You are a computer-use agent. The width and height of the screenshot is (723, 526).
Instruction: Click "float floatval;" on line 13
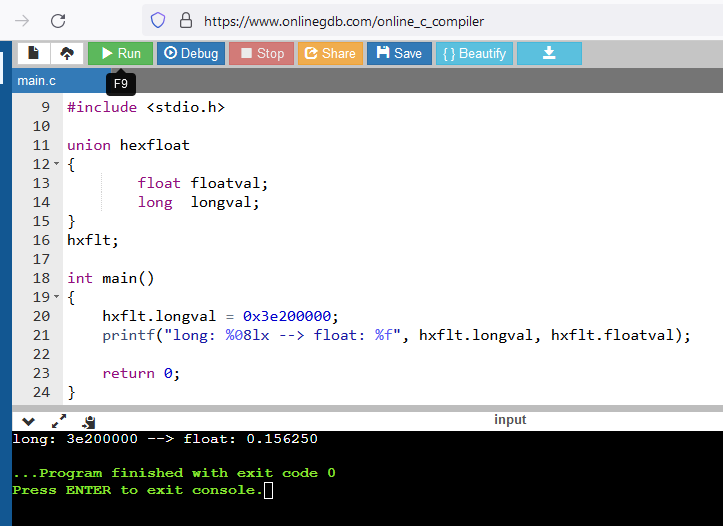click(203, 183)
